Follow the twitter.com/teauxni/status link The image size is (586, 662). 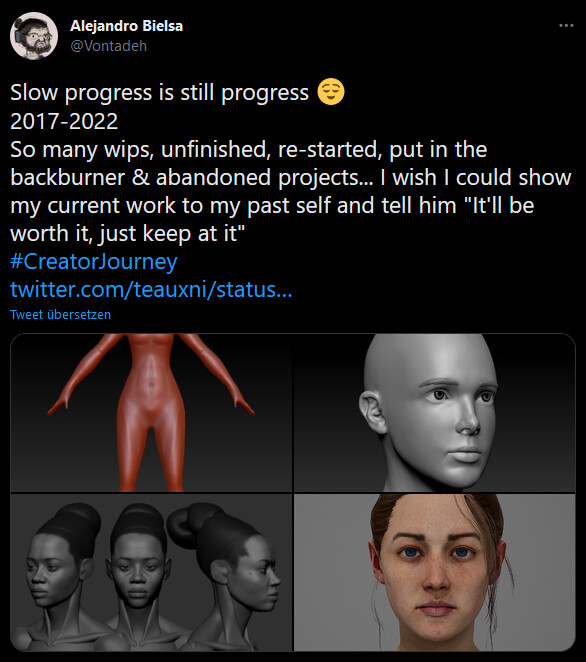click(151, 290)
